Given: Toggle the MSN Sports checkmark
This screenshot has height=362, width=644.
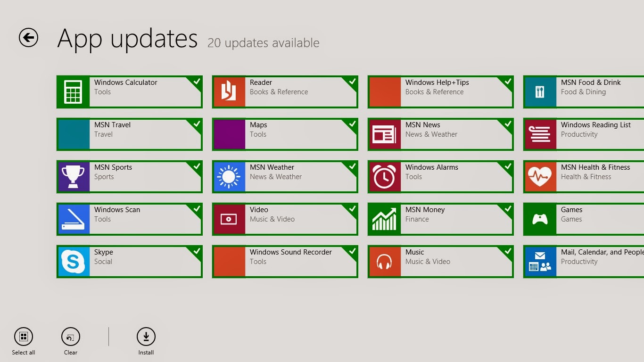Looking at the screenshot, I should click(x=196, y=167).
